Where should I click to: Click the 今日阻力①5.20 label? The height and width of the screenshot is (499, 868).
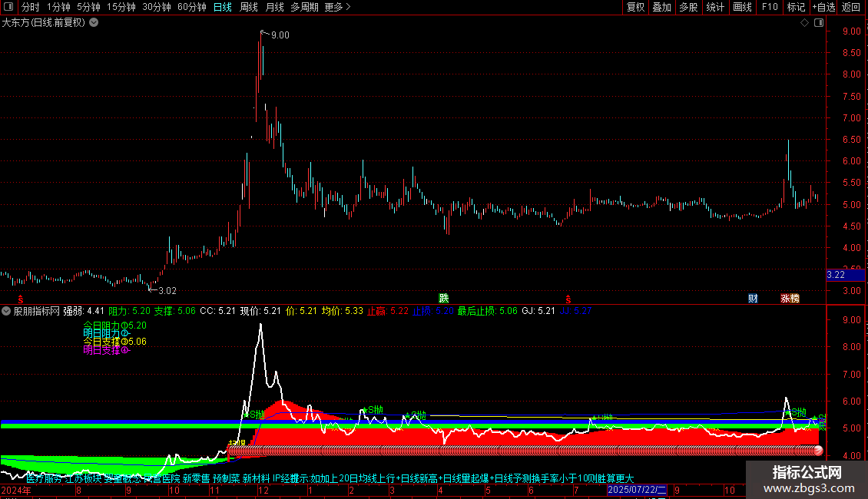[x=114, y=326]
